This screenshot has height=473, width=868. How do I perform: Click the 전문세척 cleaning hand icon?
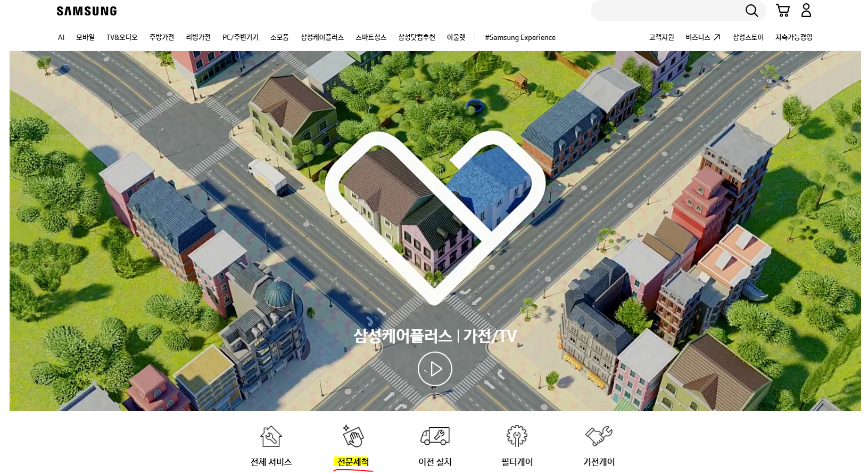click(353, 436)
